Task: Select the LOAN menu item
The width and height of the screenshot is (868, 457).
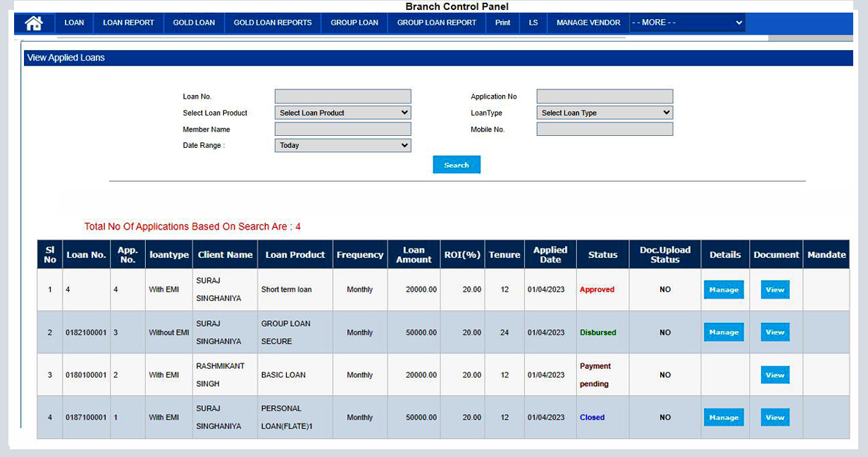Action: (x=74, y=22)
